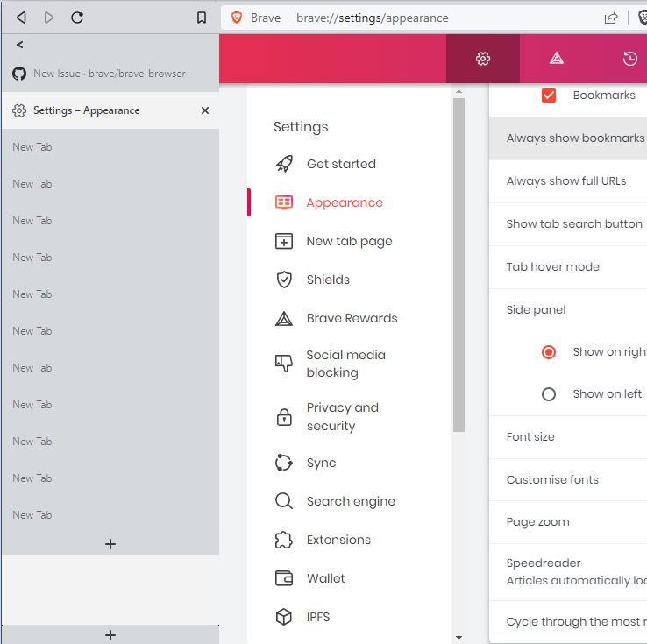Close the Settings – Appearance tab
This screenshot has width=647, height=644.
point(204,110)
